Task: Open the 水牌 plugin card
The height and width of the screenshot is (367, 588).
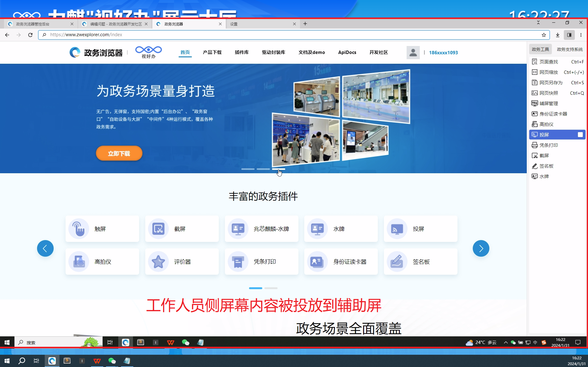Action: tap(341, 229)
